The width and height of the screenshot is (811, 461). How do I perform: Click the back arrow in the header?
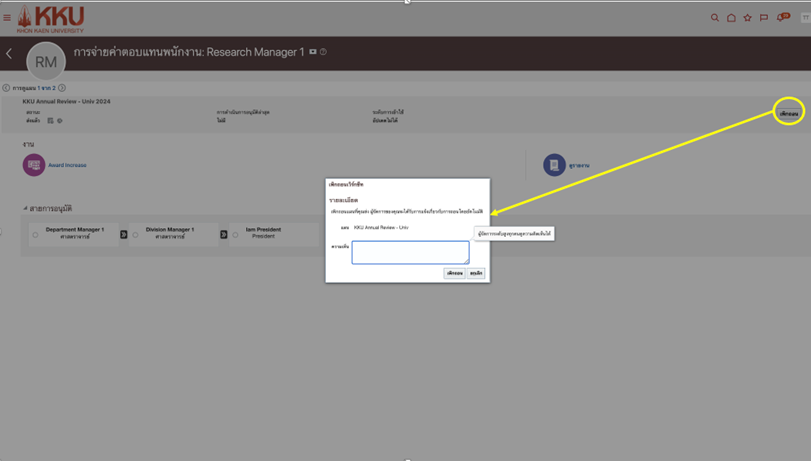pyautogui.click(x=9, y=54)
